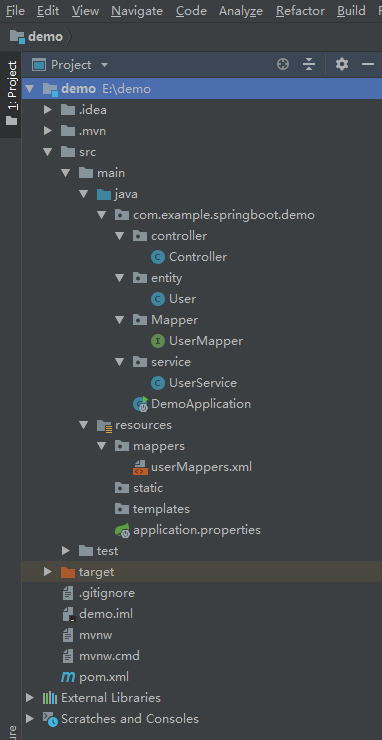Click the demo breadcrumb in navigation bar
Image resolution: width=382 pixels, height=740 pixels.
click(x=37, y=36)
